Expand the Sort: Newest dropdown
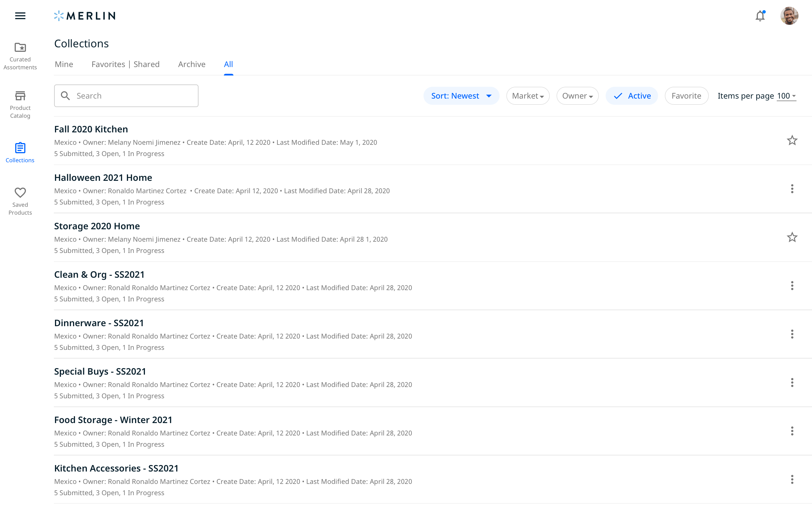The image size is (812, 507). tap(461, 96)
